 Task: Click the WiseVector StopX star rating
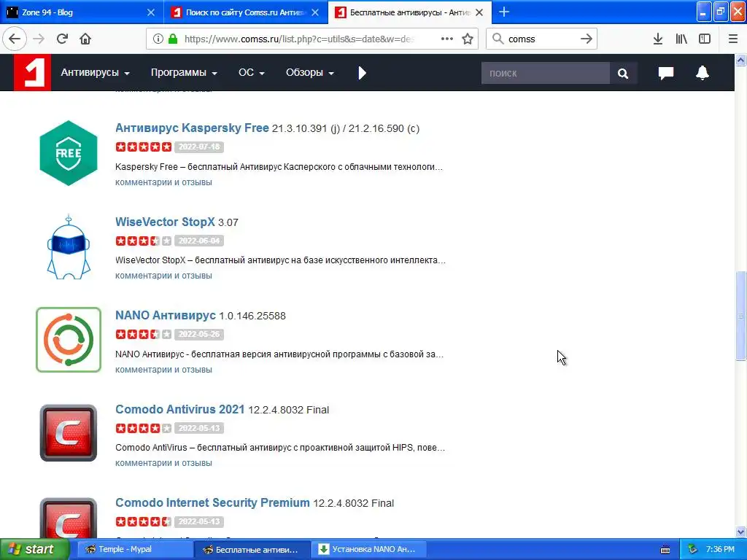coord(144,241)
